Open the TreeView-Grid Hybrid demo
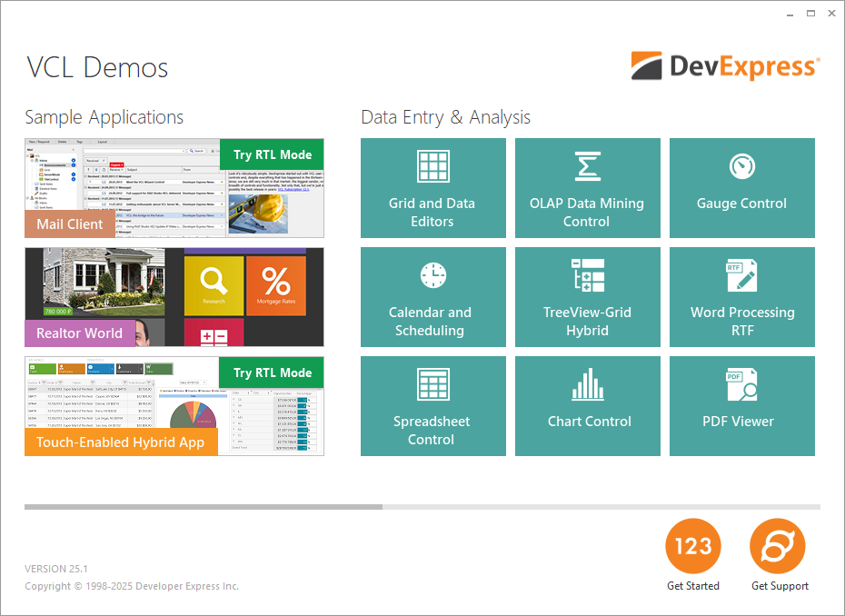The width and height of the screenshot is (845, 616). [587, 297]
